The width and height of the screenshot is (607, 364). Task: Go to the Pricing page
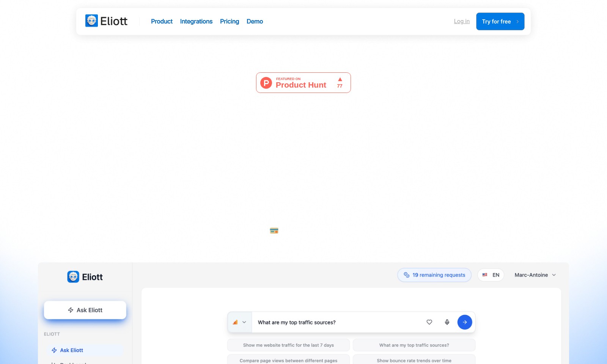(230, 21)
